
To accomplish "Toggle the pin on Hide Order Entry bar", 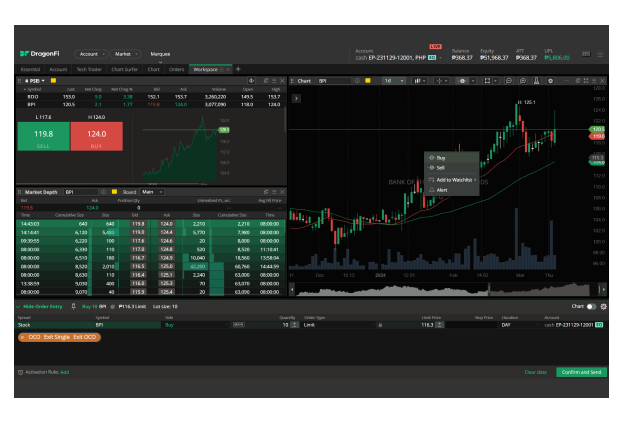I will (x=73, y=306).
